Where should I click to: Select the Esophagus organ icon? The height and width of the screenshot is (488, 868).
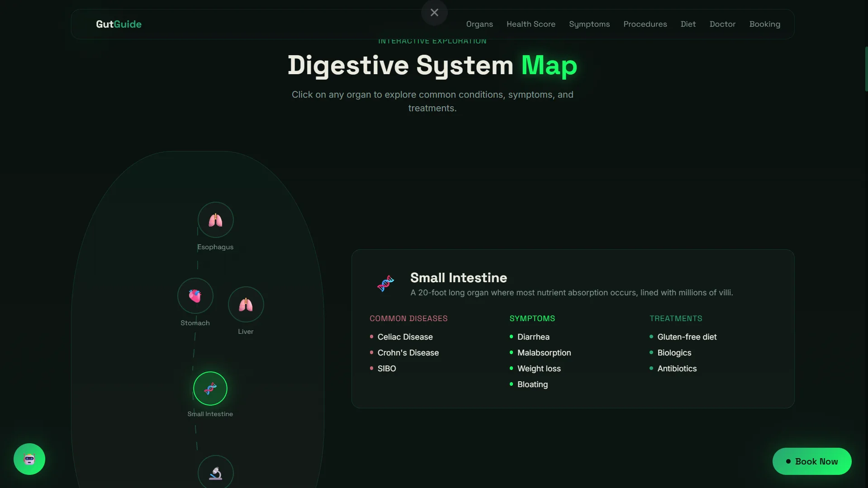point(215,220)
